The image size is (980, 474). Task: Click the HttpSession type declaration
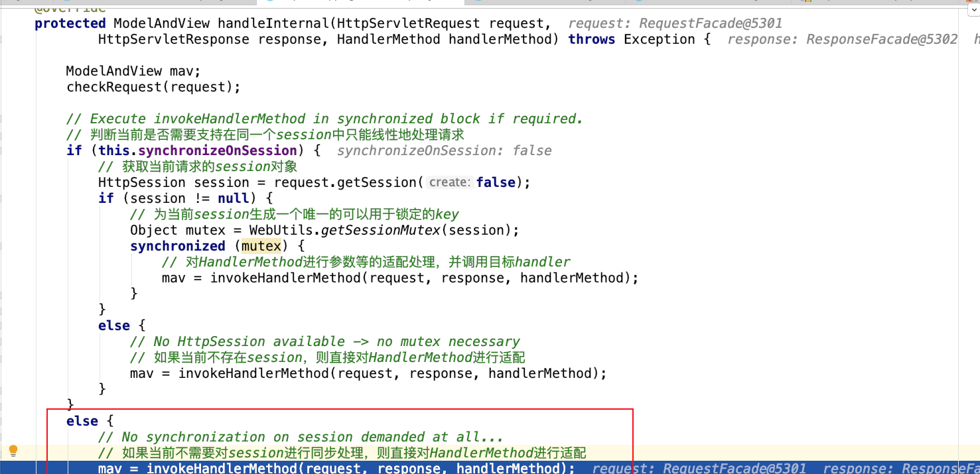click(x=142, y=182)
